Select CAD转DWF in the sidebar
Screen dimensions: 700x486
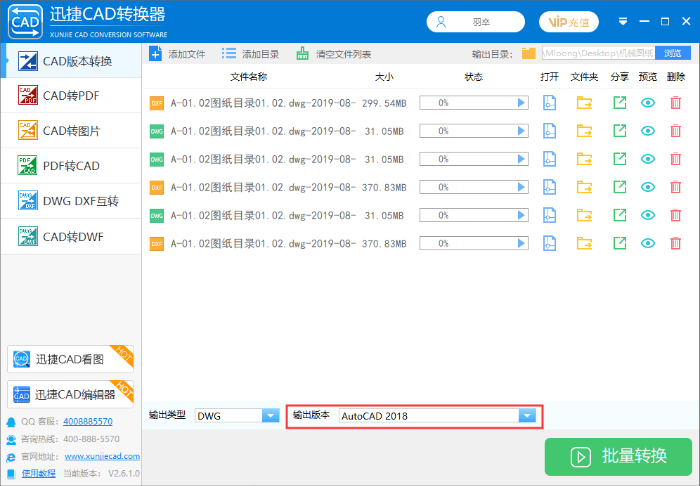[71, 236]
